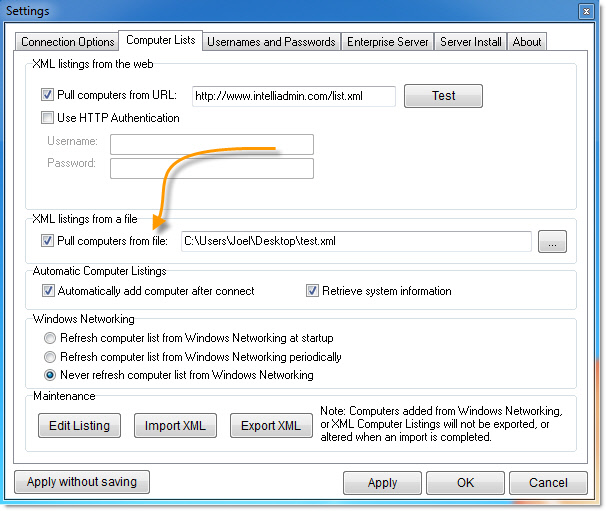Uncheck Pull computers from URL
This screenshot has height=511, width=606.
47,95
